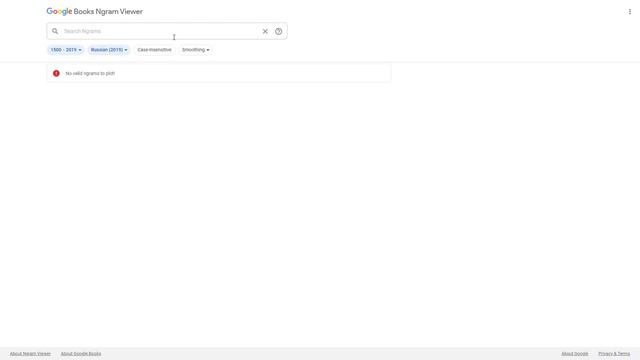
Task: Open the Russian (2019) corpus dropdown
Action: (x=109, y=50)
